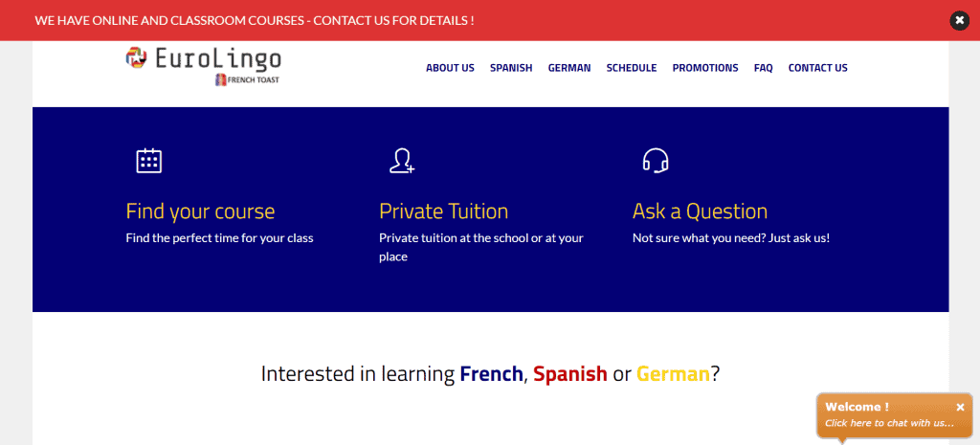980x445 pixels.
Task: Click the Find your course heading
Action: coord(200,211)
